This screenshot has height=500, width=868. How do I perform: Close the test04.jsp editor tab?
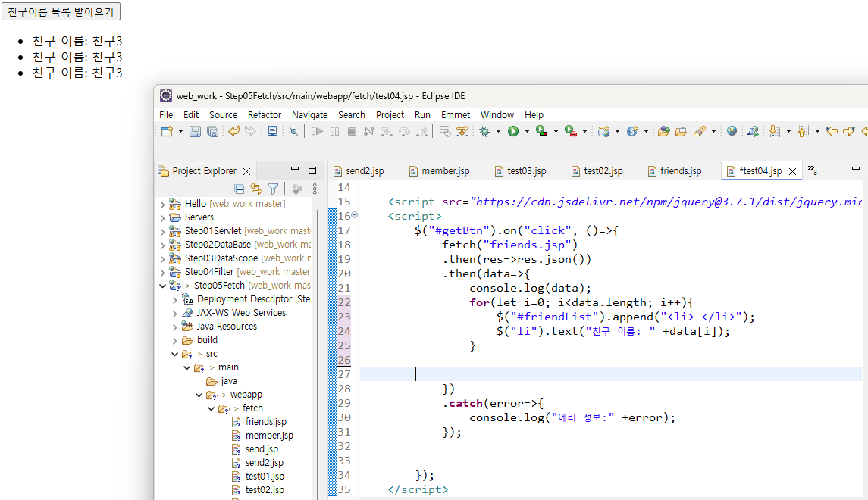tap(793, 171)
